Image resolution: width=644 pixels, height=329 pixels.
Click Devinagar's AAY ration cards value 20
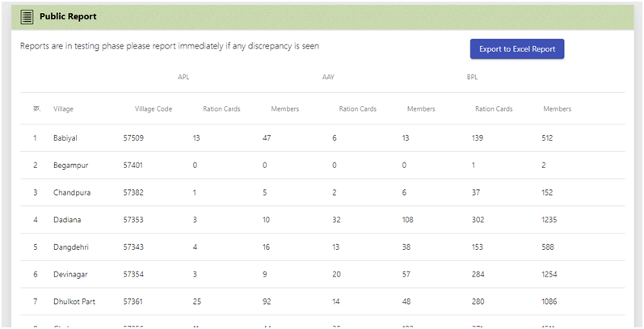[x=336, y=274]
